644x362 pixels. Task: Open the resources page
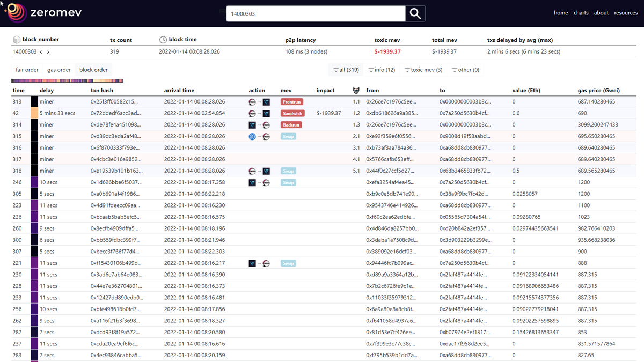point(626,13)
